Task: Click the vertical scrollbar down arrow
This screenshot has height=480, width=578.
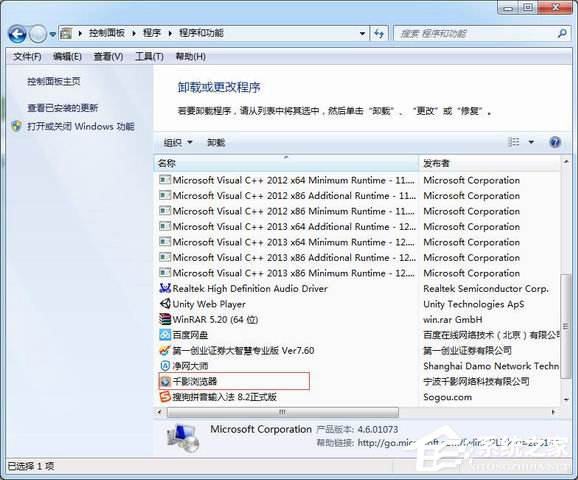Action: click(x=566, y=400)
